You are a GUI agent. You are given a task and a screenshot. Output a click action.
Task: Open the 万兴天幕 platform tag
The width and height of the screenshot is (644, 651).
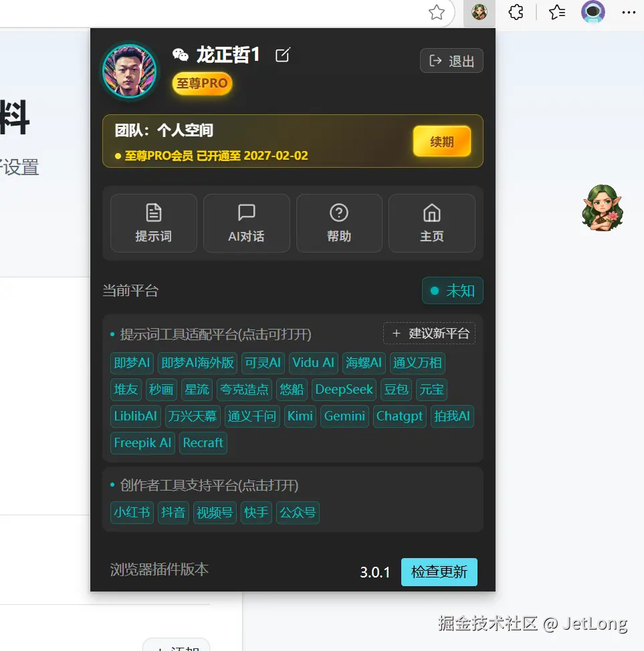click(193, 416)
